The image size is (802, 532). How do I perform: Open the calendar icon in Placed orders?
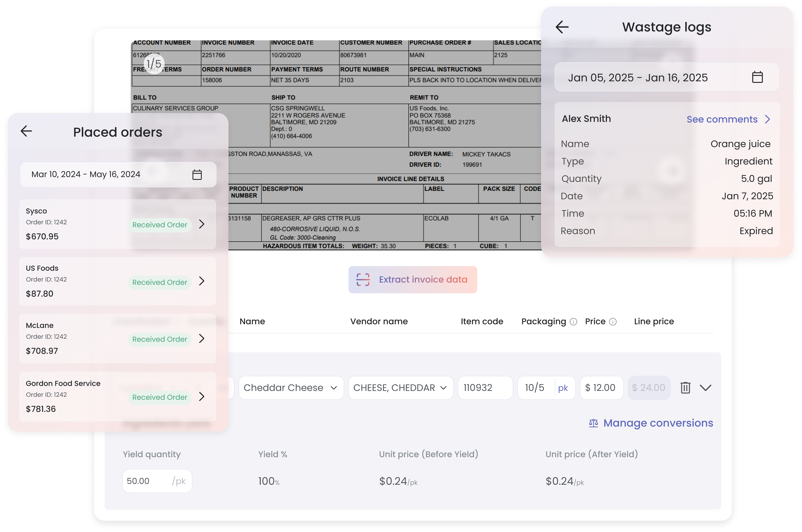pyautogui.click(x=197, y=174)
